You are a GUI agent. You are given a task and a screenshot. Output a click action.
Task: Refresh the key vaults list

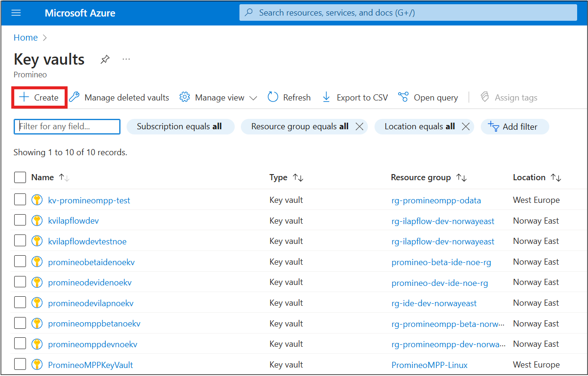(289, 98)
